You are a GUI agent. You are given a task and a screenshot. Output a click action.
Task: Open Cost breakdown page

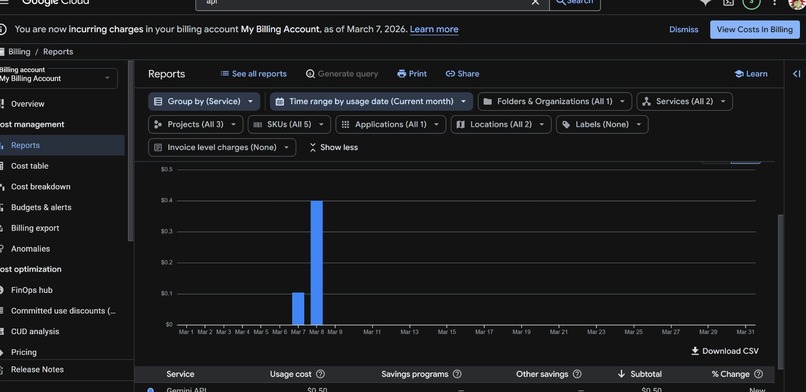(x=41, y=186)
